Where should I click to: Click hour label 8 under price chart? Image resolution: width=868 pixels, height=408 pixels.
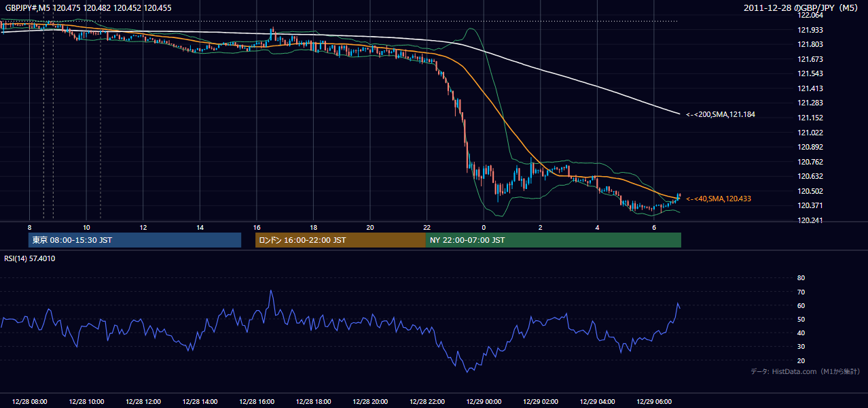(x=30, y=227)
